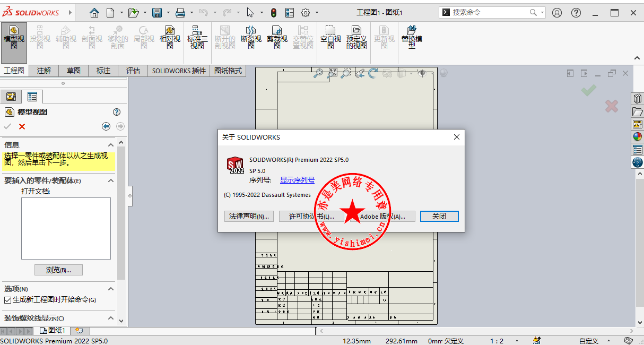Cancel Model View with red X
The width and height of the screenshot is (644, 345).
(22, 126)
